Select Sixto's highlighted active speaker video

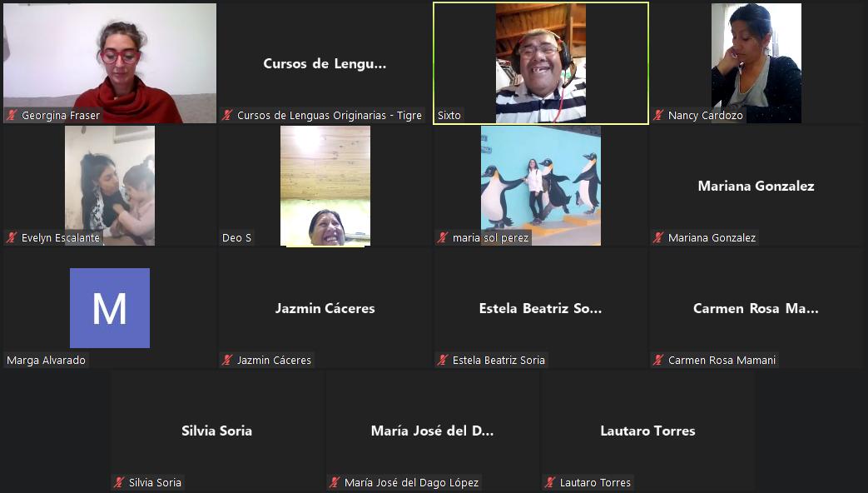pyautogui.click(x=540, y=62)
